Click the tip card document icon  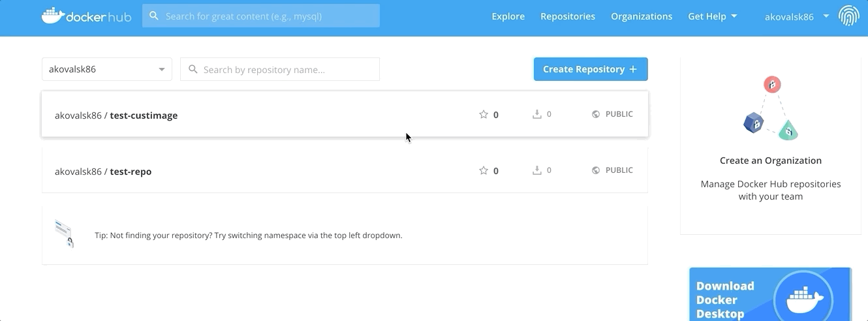[x=64, y=234]
